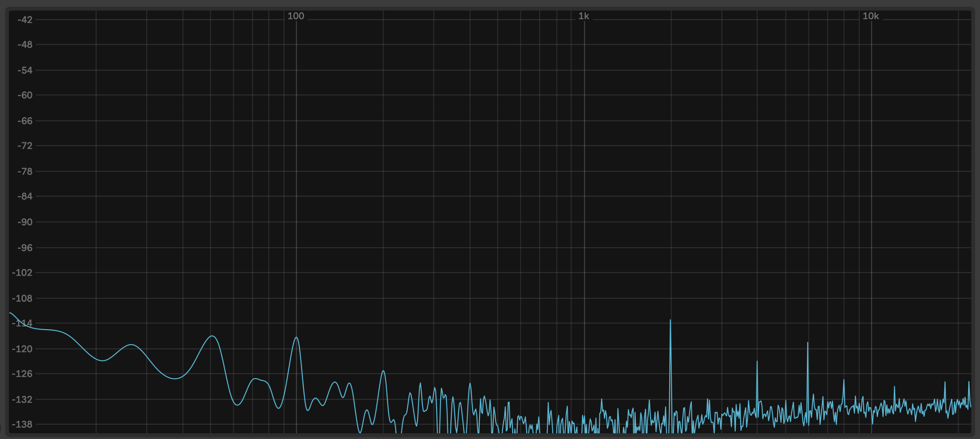
Task: Click the -132 dB scale label
Action: (x=22, y=399)
